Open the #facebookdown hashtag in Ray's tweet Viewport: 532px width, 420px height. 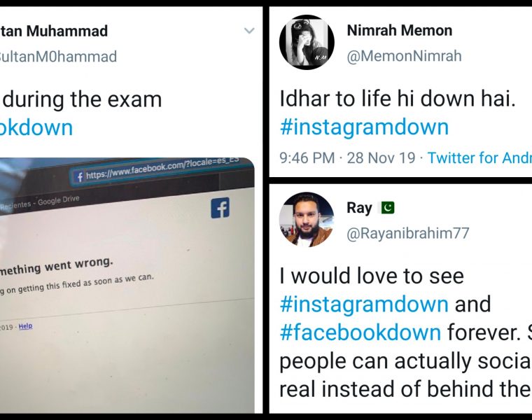coord(360,332)
